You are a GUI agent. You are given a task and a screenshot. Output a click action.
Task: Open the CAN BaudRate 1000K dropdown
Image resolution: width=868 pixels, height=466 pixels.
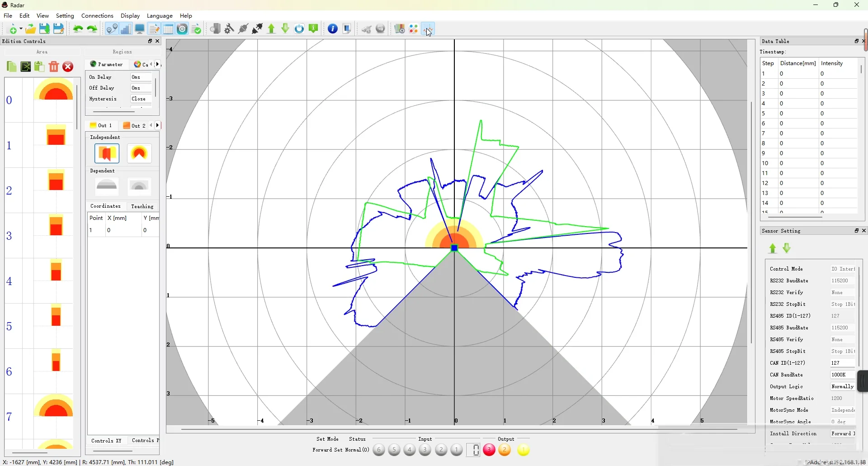pos(843,375)
